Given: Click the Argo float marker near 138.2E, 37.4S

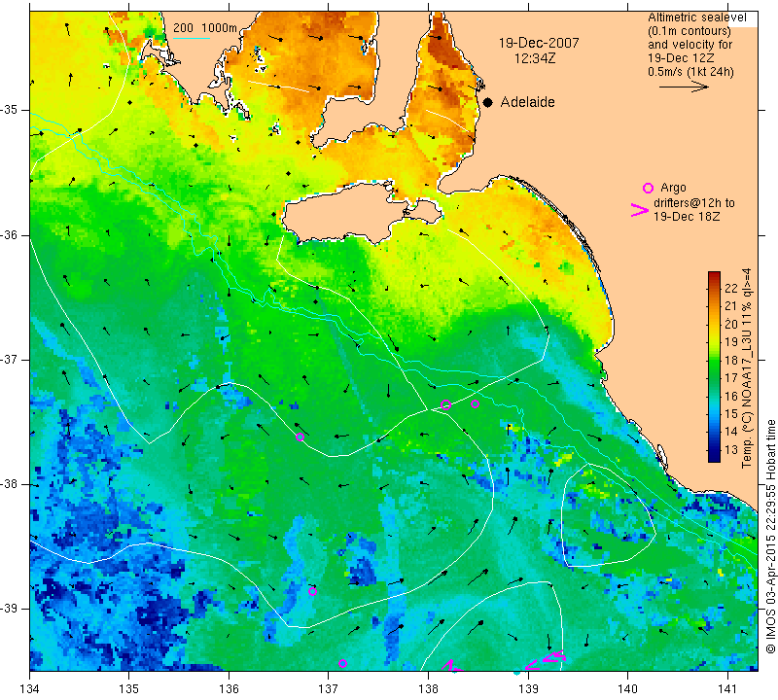Looking at the screenshot, I should (445, 404).
